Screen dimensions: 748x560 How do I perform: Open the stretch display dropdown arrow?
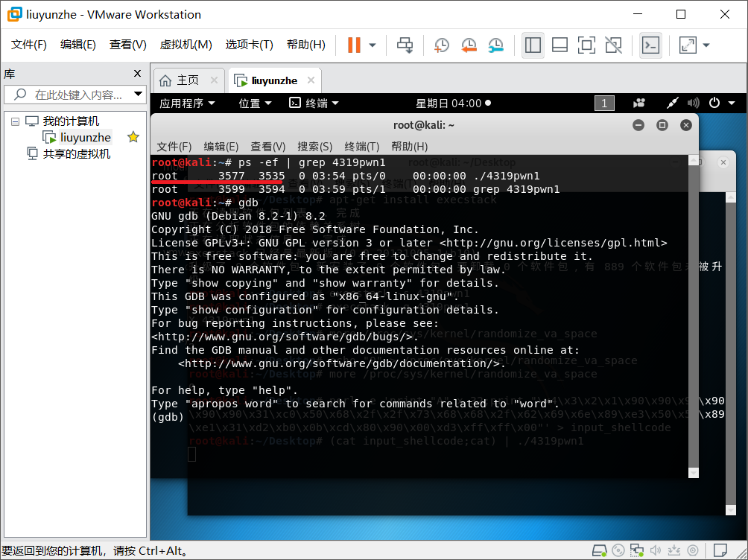[x=706, y=45]
